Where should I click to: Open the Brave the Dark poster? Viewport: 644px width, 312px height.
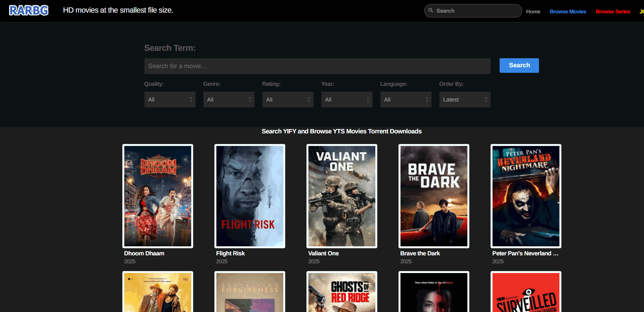coord(434,196)
